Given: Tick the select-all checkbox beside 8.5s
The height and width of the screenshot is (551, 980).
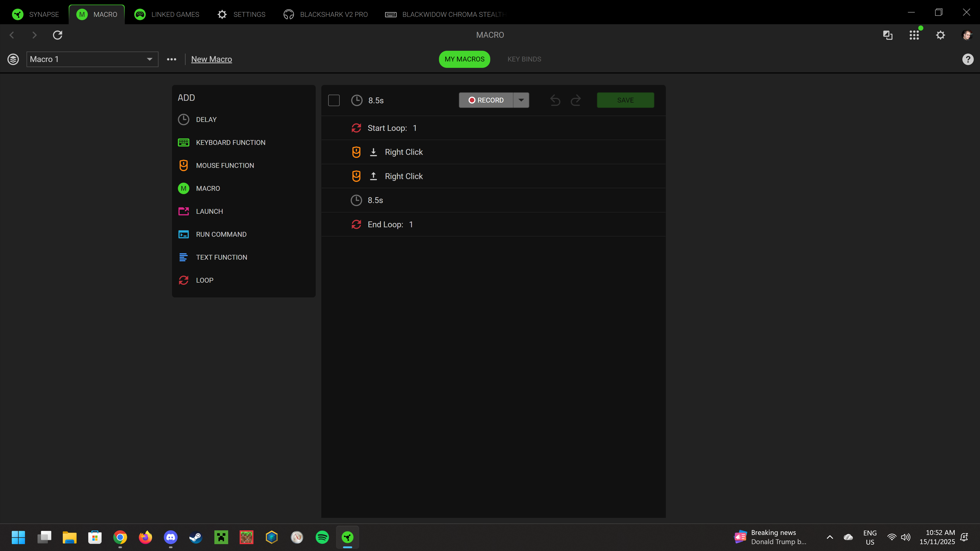Looking at the screenshot, I should point(334,101).
